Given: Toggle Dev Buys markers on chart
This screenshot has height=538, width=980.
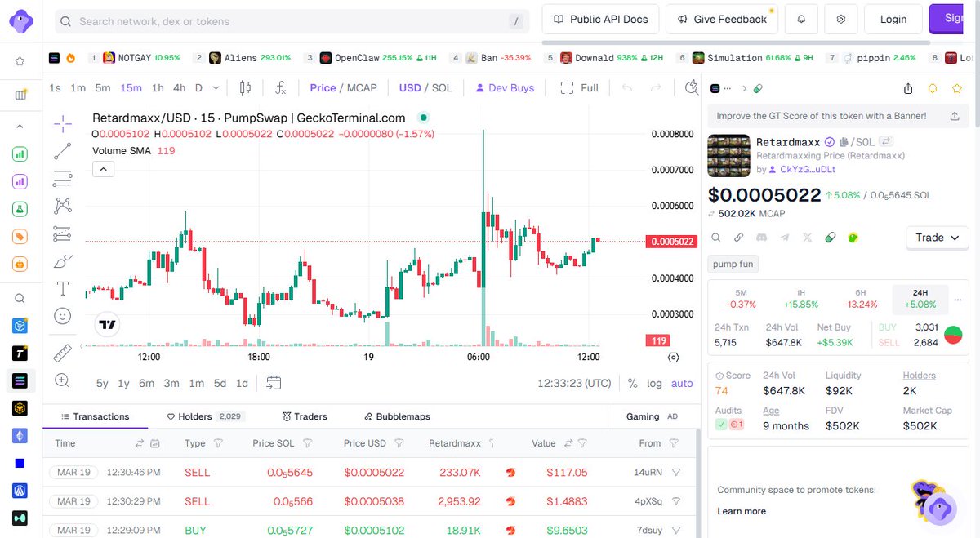Looking at the screenshot, I should [x=505, y=87].
